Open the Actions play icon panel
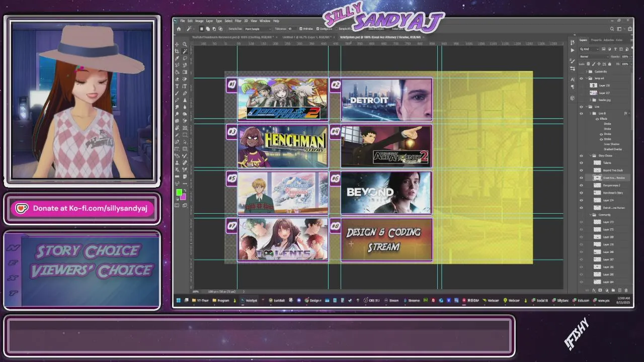 (x=573, y=50)
